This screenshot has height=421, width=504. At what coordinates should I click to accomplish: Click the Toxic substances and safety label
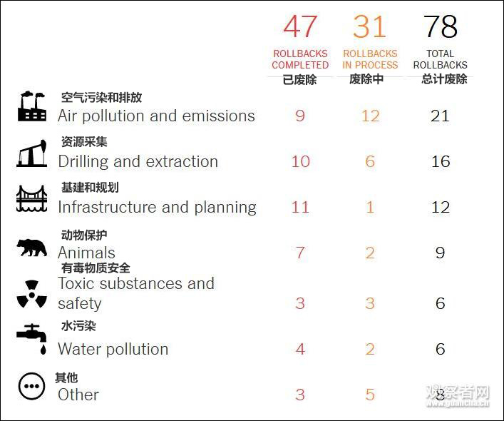pos(135,293)
